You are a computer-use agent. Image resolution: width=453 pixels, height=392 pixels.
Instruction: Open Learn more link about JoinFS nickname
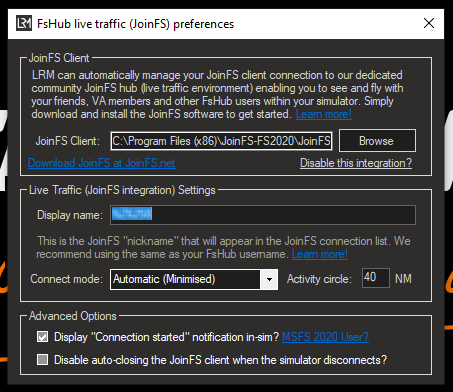tap(320, 254)
